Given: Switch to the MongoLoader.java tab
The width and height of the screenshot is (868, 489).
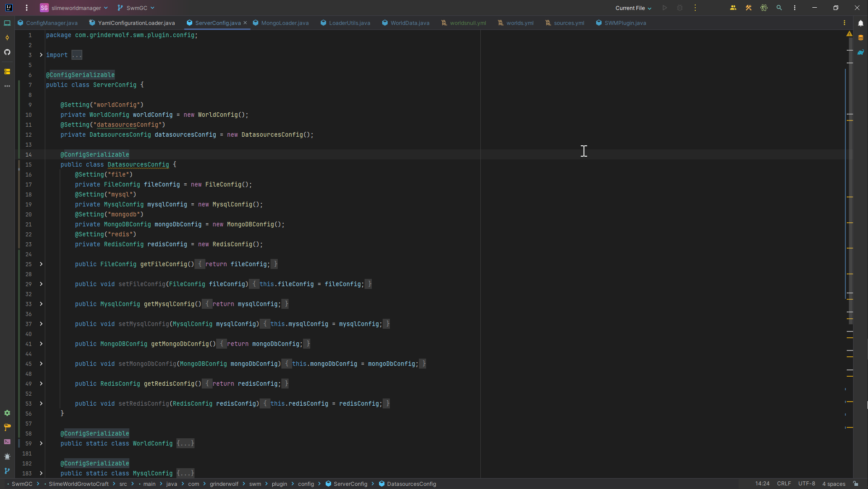Looking at the screenshot, I should coord(281,23).
